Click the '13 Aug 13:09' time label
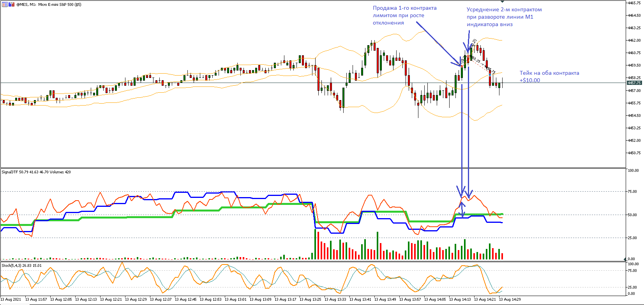The width and height of the screenshot is (644, 305). (x=261, y=300)
